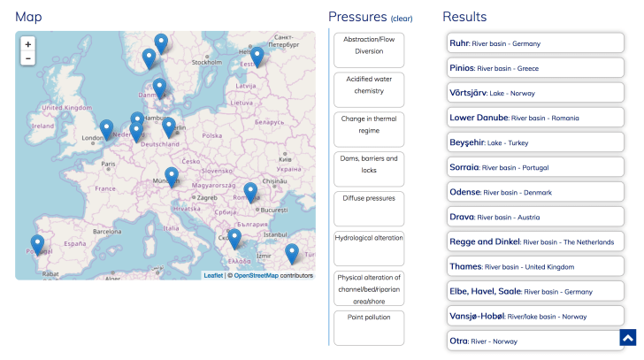This screenshot has height=360, width=644.
Task: Zoom in on the map
Action: click(x=28, y=44)
